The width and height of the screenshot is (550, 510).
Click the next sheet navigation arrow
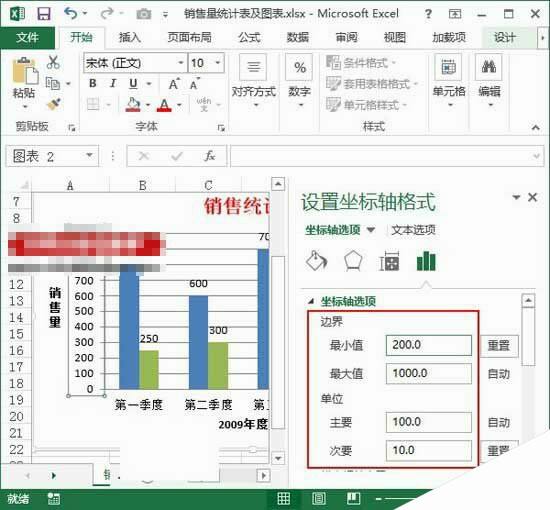click(x=54, y=476)
